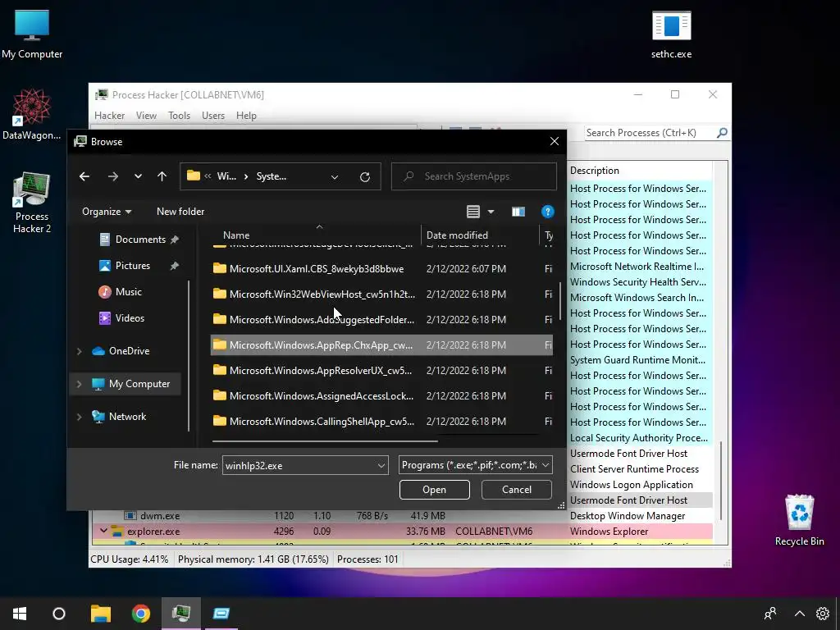The image size is (840, 630).
Task: Open recent locations dropdown chevron
Action: (138, 176)
